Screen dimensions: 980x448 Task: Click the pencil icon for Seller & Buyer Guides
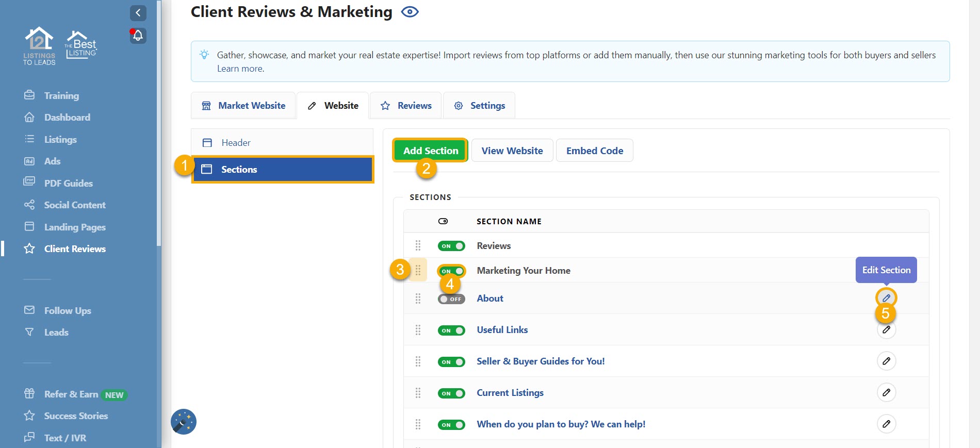click(x=886, y=361)
